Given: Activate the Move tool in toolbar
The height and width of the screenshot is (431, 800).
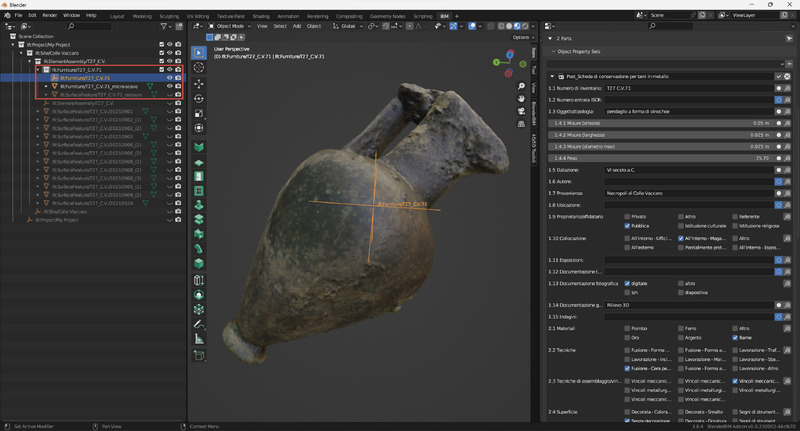Looking at the screenshot, I should tap(198, 84).
